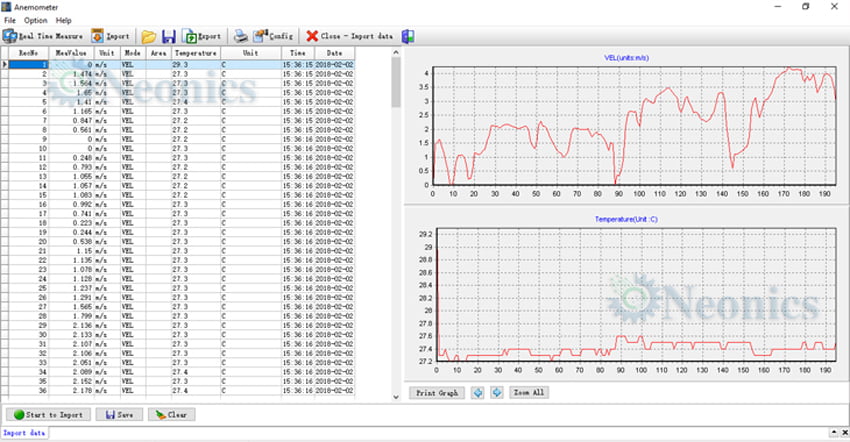Click Time column header
850x442 pixels.
(x=298, y=53)
